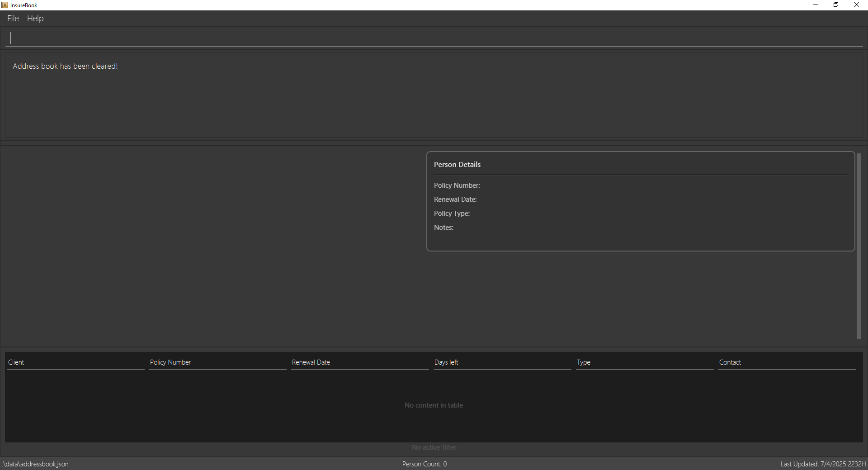Image resolution: width=868 pixels, height=470 pixels.
Task: Sort table by Policy Number column header
Action: 218,362
